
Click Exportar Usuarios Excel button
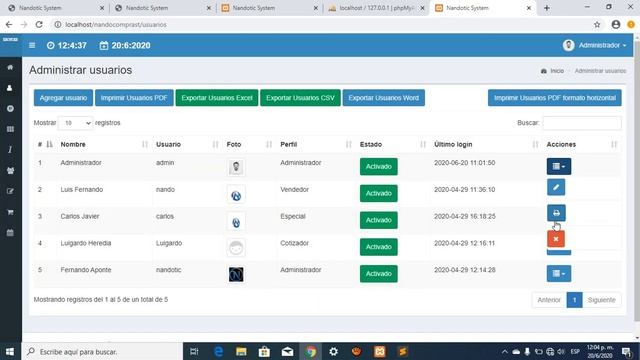217,98
